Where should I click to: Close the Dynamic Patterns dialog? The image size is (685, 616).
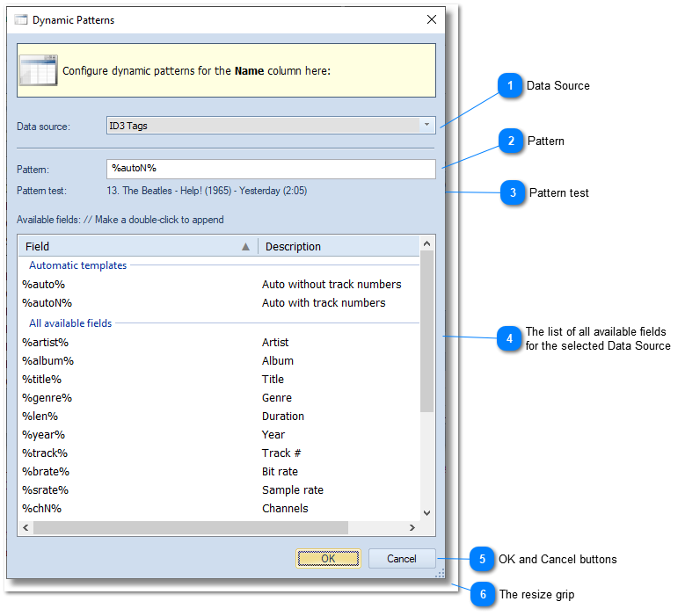[x=432, y=19]
